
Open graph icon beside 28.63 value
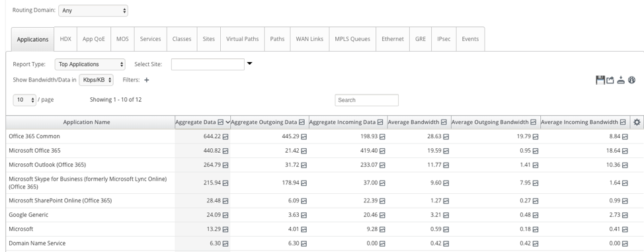(x=446, y=136)
